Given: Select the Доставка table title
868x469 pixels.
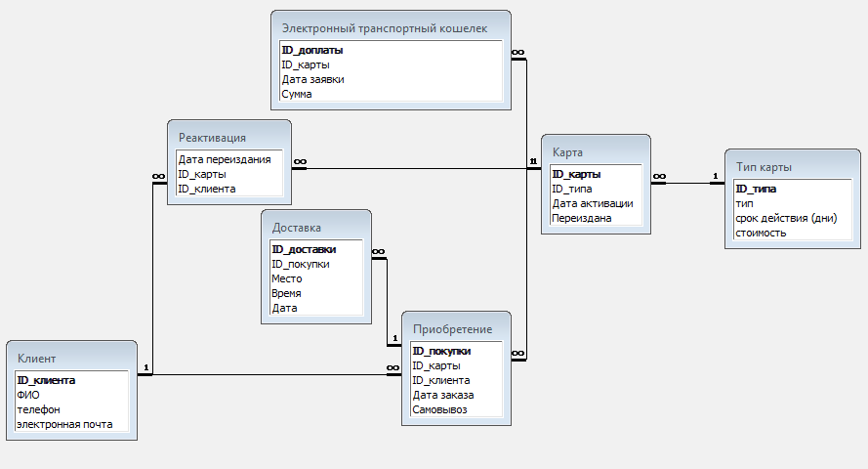Looking at the screenshot, I should (x=296, y=228).
